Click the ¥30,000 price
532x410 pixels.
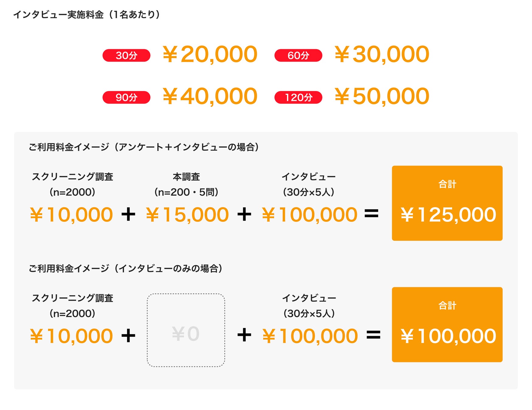(x=382, y=55)
